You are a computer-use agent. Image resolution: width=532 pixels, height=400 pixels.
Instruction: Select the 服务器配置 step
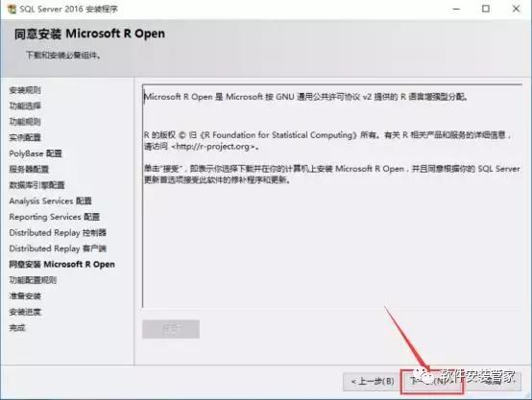(x=29, y=169)
